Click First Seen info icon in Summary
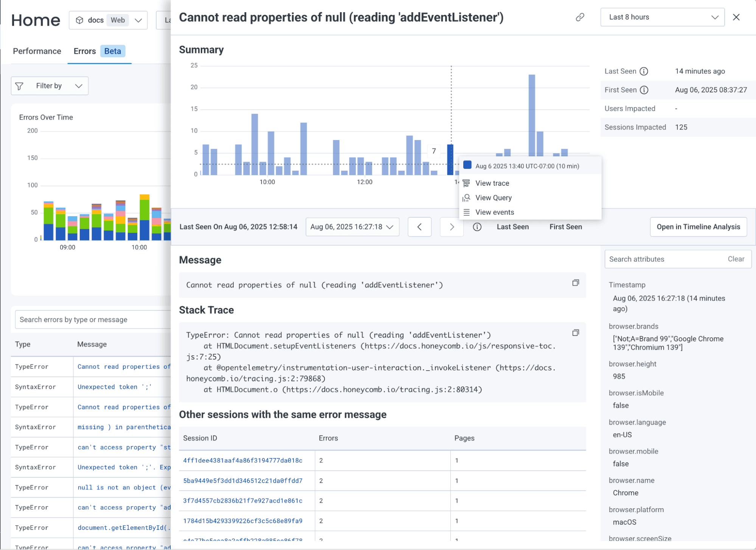 644,90
